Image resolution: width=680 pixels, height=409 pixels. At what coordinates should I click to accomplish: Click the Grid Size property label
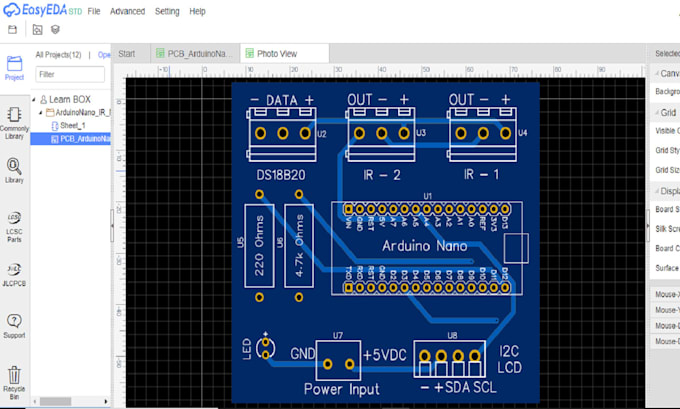point(667,170)
